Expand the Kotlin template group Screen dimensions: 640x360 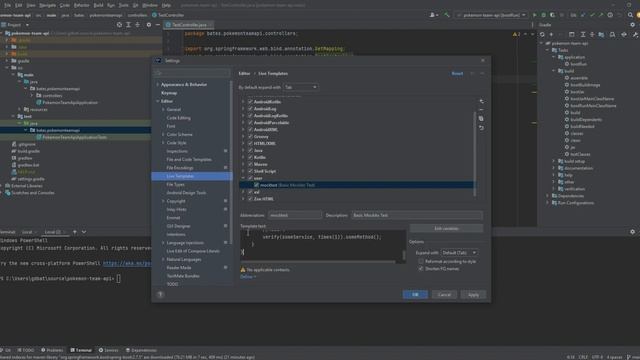[x=243, y=157]
